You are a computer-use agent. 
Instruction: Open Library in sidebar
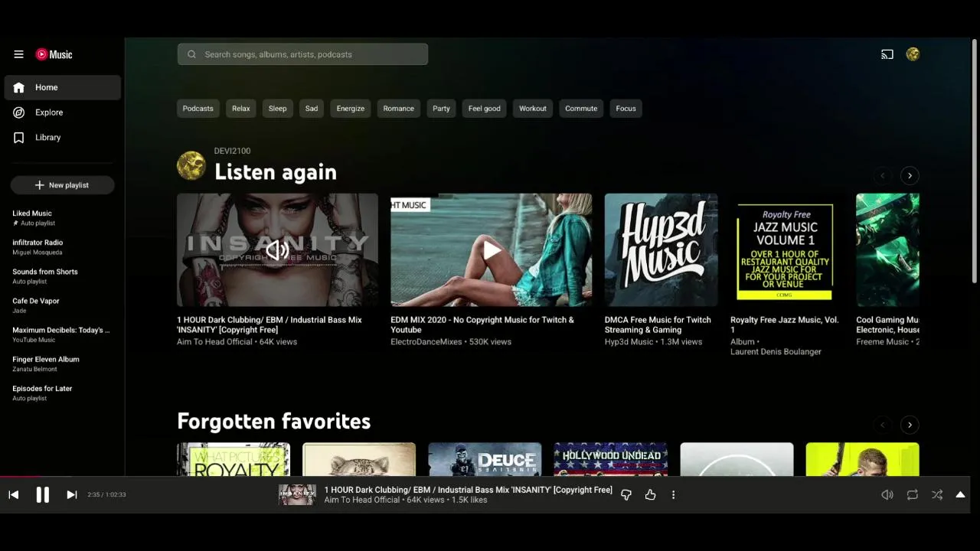pyautogui.click(x=63, y=138)
